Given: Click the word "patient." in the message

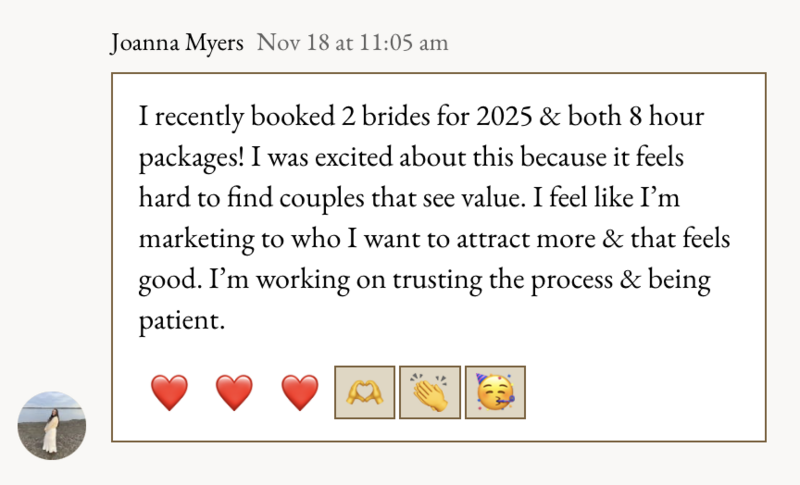Looking at the screenshot, I should tap(182, 321).
